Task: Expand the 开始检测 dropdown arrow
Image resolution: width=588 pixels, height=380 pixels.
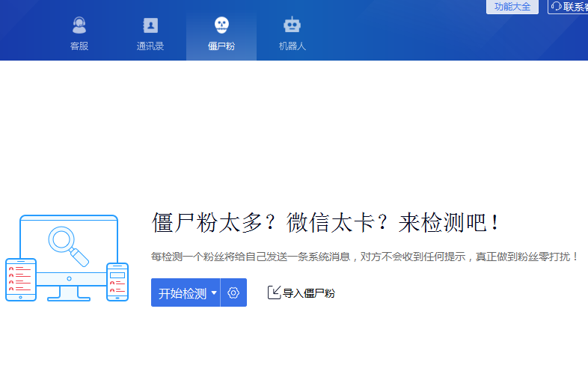Action: pos(214,292)
